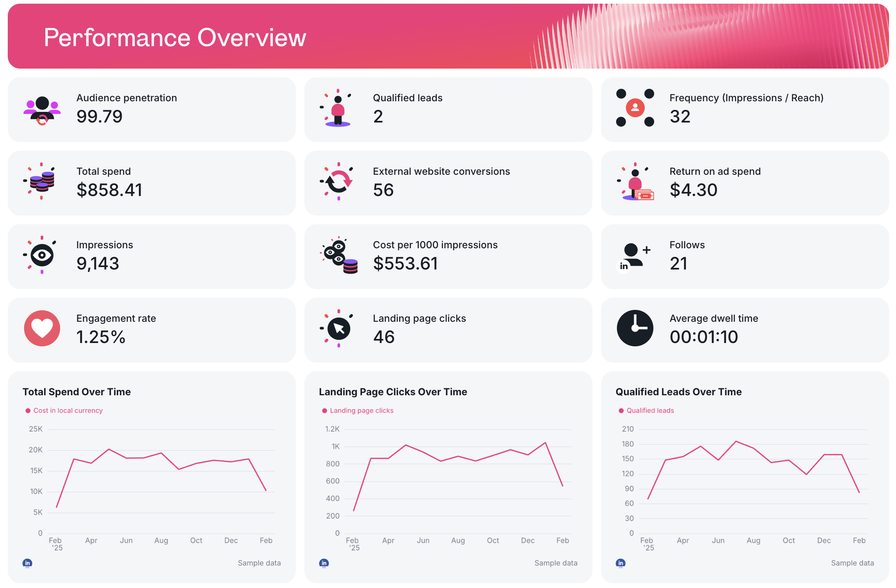This screenshot has height=588, width=896.
Task: Click the Engagement rate heart icon
Action: [x=41, y=328]
